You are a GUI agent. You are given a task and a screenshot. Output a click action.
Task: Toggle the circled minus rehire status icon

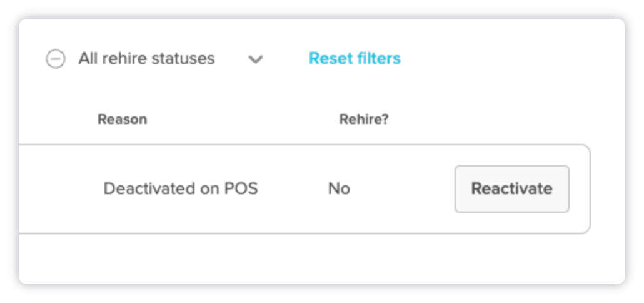point(56,59)
